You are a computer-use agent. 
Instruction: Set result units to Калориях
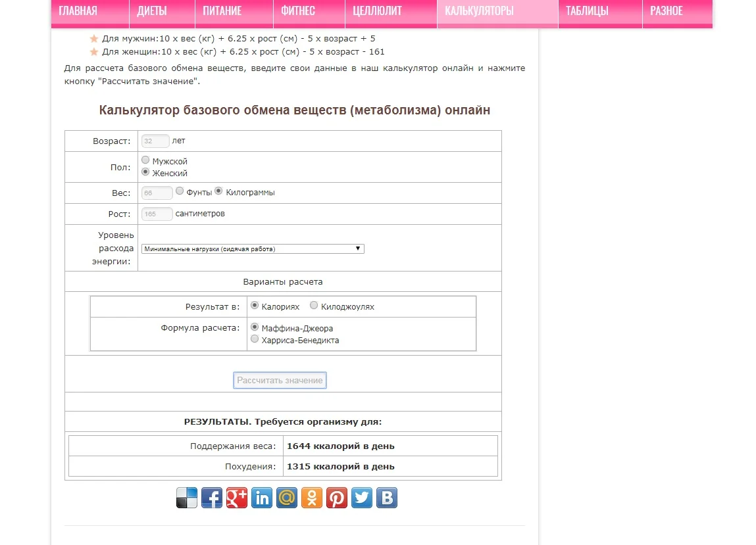pyautogui.click(x=255, y=306)
